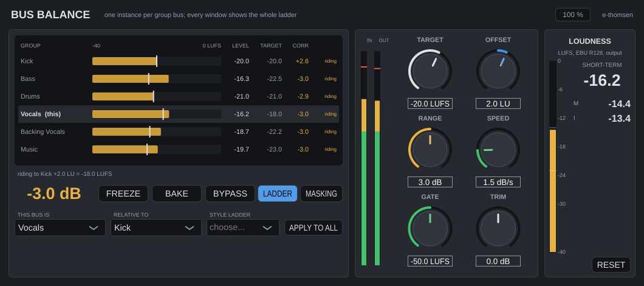Click the RANGE knob
644x286 pixels.
point(430,148)
